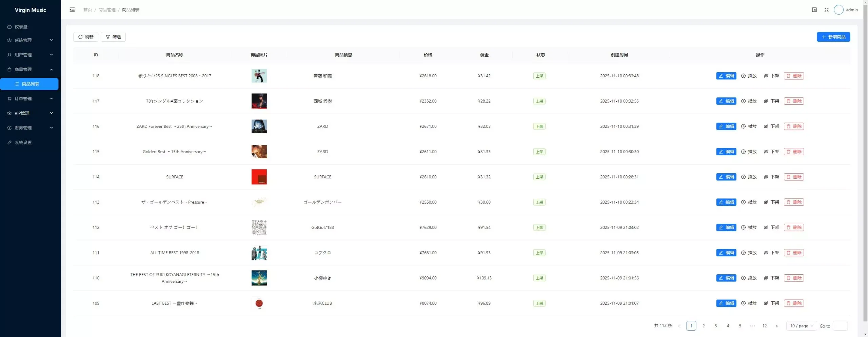Screen dimensions: 868x337
Task: Open the admin user avatar
Action: click(839, 10)
